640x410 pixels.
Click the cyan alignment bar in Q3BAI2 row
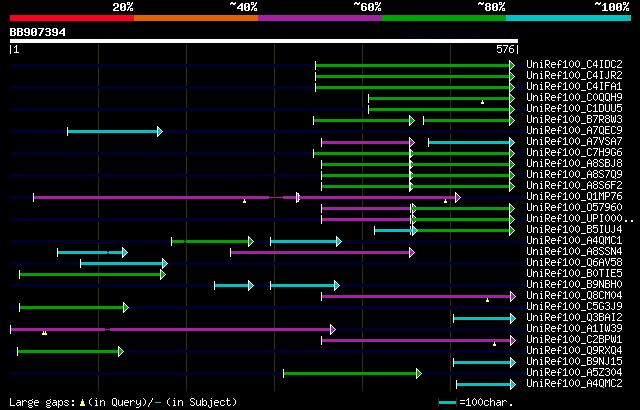pyautogui.click(x=482, y=319)
